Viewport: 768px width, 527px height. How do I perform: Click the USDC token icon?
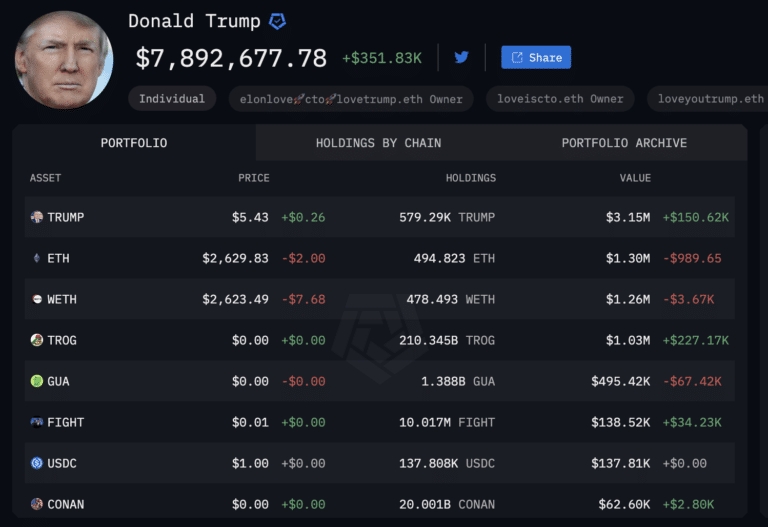click(x=37, y=463)
